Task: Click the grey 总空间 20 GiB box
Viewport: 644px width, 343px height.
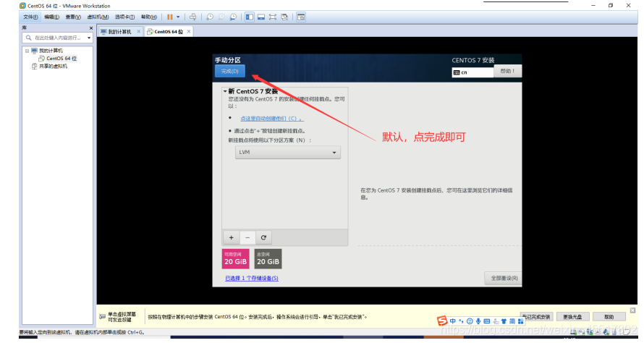Action: (x=268, y=259)
